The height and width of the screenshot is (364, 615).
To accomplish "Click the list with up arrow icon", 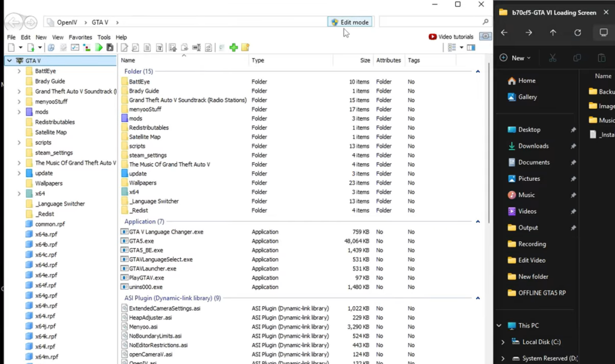I will click(172, 47).
